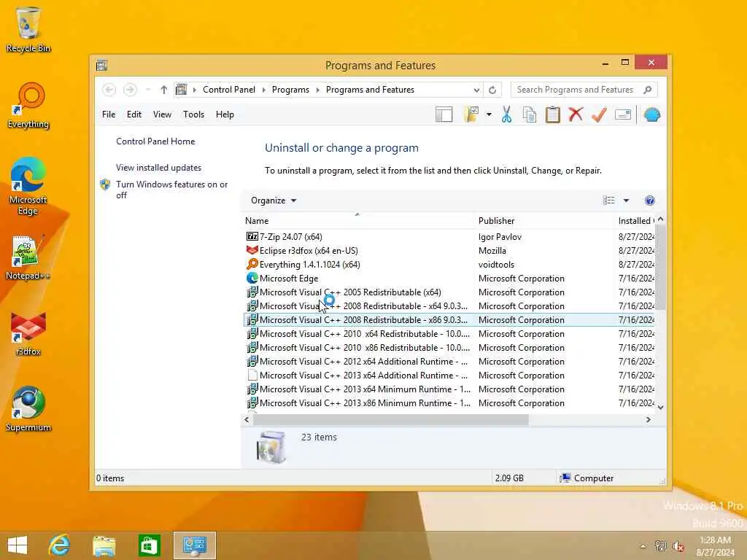This screenshot has height=560, width=747.
Task: Click vertical scrollbar down arrow in list
Action: click(660, 407)
